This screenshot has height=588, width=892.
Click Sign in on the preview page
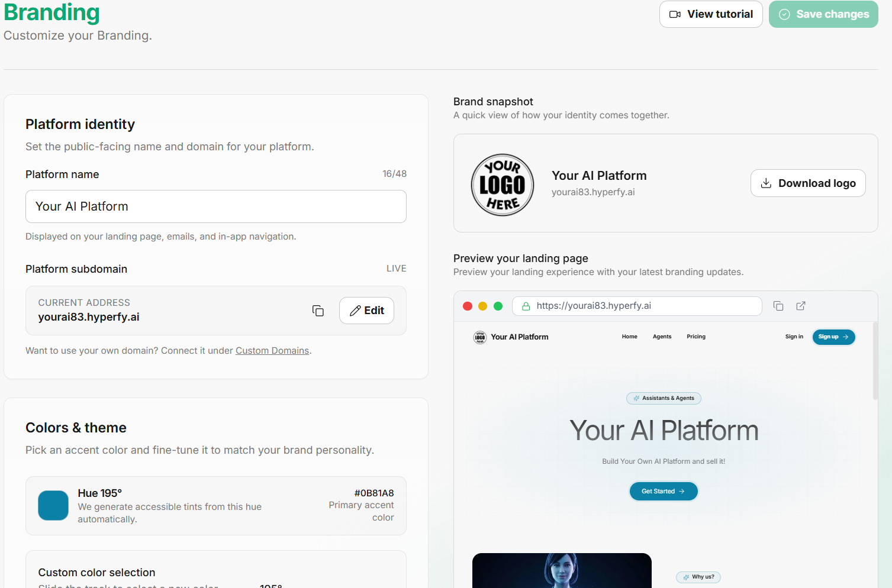click(x=794, y=337)
